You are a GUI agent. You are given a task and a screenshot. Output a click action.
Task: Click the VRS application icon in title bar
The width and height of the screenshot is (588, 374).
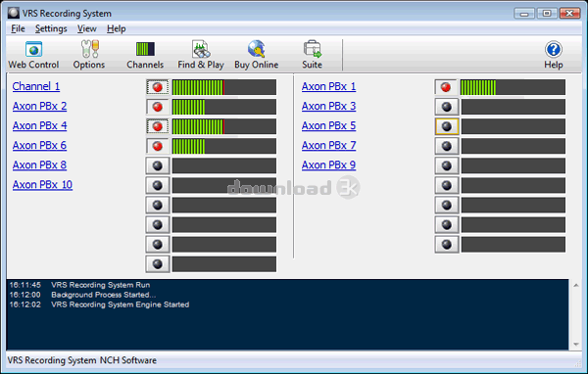14,13
